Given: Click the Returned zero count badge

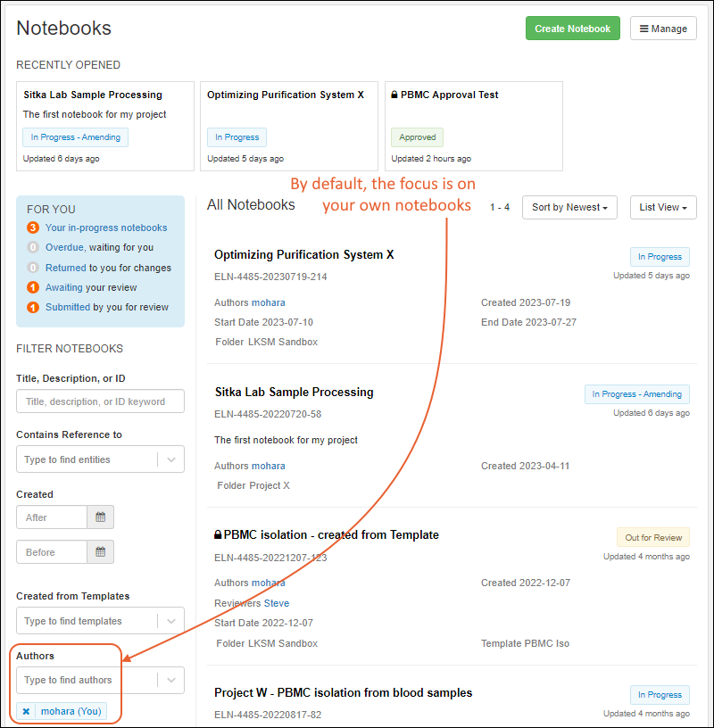Looking at the screenshot, I should pyautogui.click(x=33, y=268).
